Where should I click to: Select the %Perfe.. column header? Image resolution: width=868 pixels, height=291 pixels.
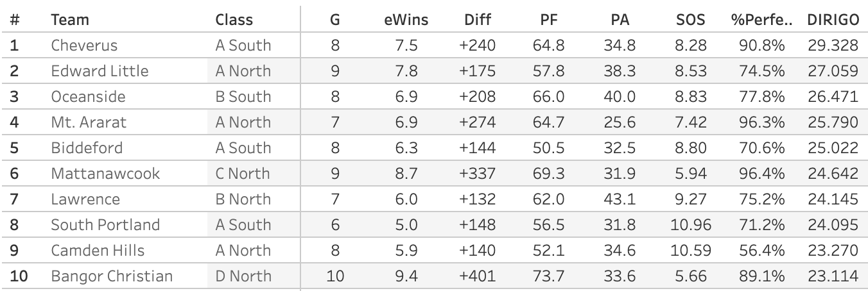761,20
